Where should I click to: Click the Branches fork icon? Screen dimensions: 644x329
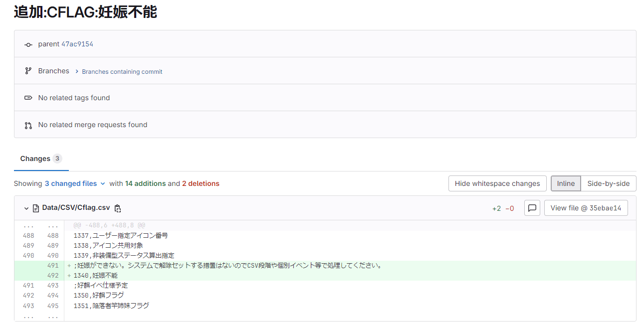coord(28,71)
